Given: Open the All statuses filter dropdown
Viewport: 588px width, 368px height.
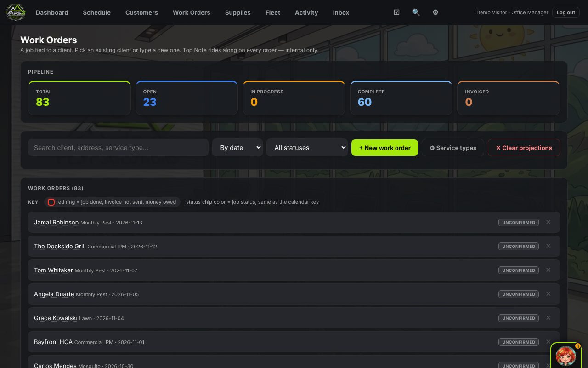Looking at the screenshot, I should (307, 148).
